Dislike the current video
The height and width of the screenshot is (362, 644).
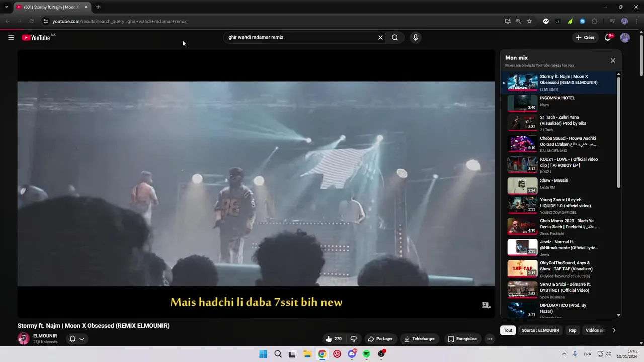pyautogui.click(x=353, y=339)
